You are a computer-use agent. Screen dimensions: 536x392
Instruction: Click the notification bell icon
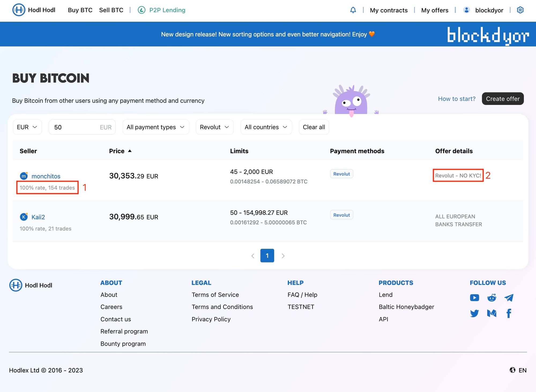(x=353, y=9)
